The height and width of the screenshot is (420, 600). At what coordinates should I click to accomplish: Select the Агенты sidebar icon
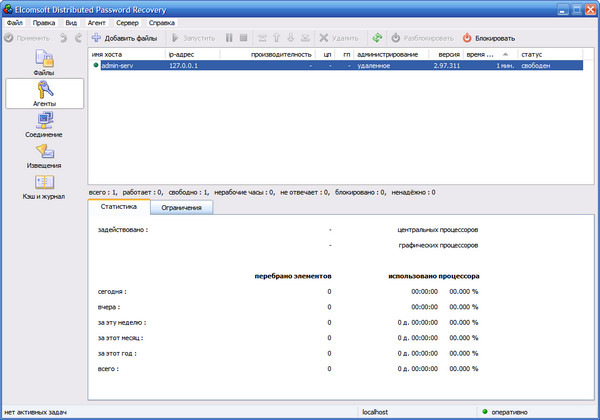43,93
